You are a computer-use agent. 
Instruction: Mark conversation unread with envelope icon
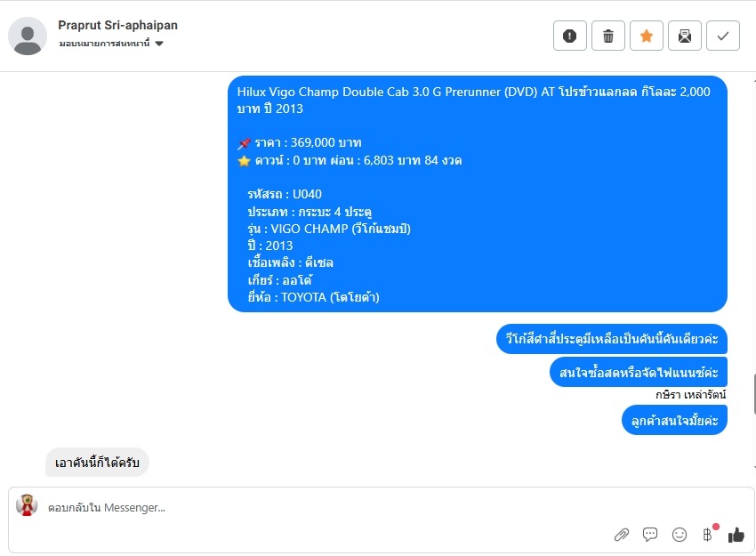pos(685,36)
